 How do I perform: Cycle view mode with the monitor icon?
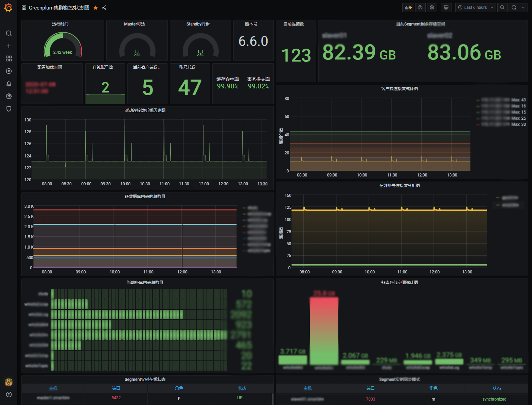(446, 7)
